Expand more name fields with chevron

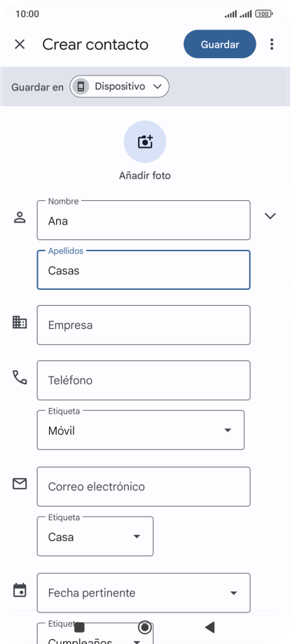tap(270, 216)
